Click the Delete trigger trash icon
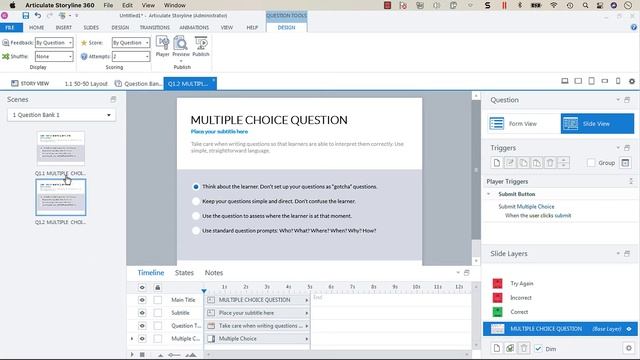Viewport: 640px width, 360px height. (550, 163)
